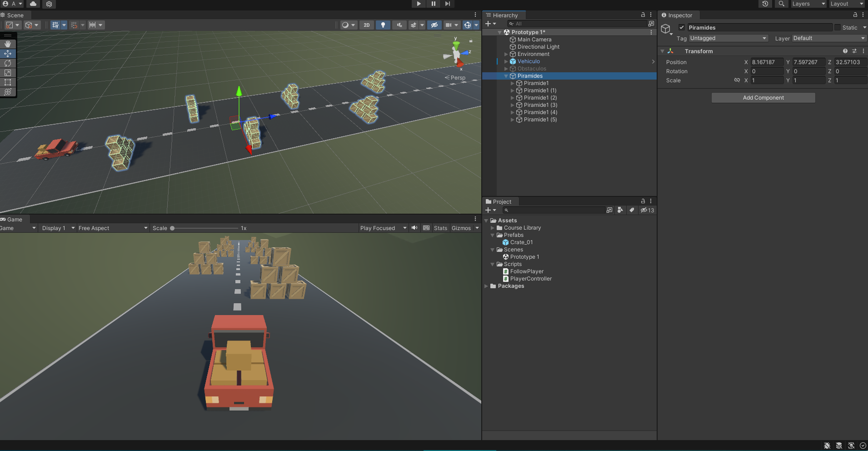Expand Piramide1 (3) in Hierarchy

coord(512,105)
